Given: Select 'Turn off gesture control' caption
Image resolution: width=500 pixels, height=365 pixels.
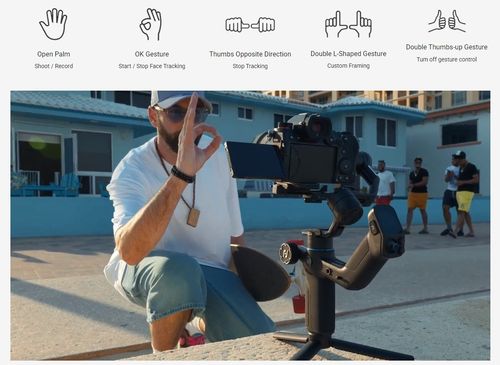Looking at the screenshot, I should 447,59.
